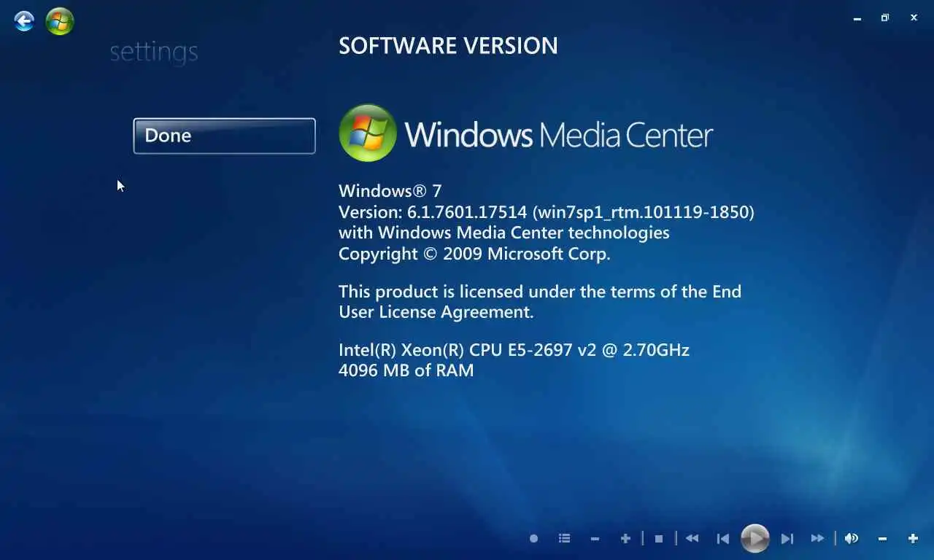Minimize the Media Center window

coord(857,18)
